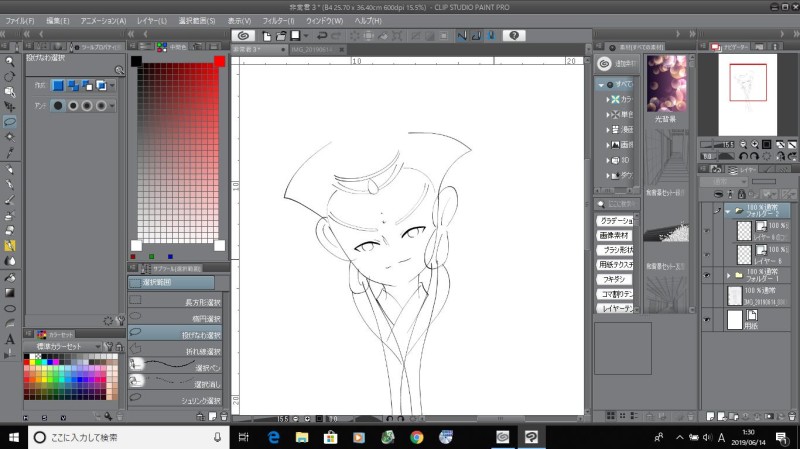Open the ファイル(F) menu

pos(20,21)
